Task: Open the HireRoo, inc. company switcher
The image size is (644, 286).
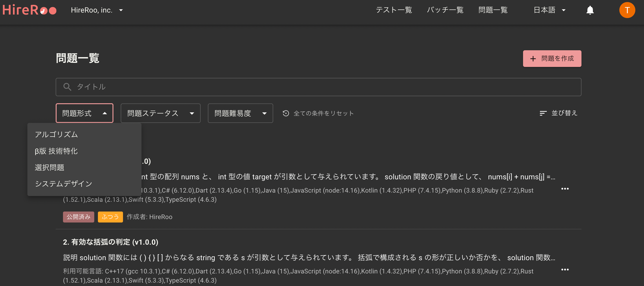Action: [x=97, y=10]
